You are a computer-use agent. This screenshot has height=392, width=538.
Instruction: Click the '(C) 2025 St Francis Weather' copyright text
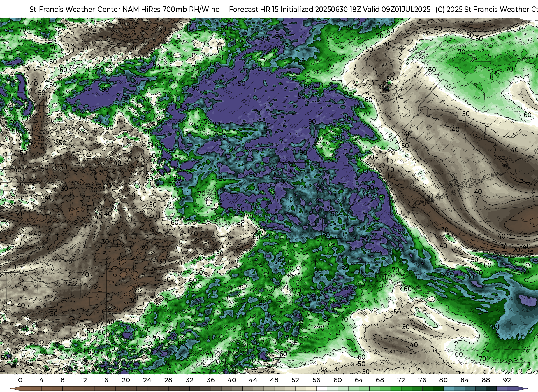click(x=482, y=10)
